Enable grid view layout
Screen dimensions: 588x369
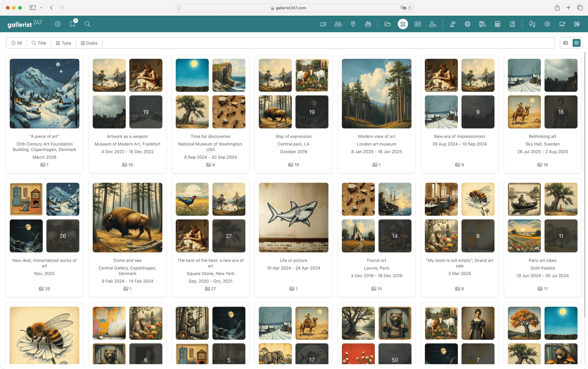pyautogui.click(x=576, y=43)
